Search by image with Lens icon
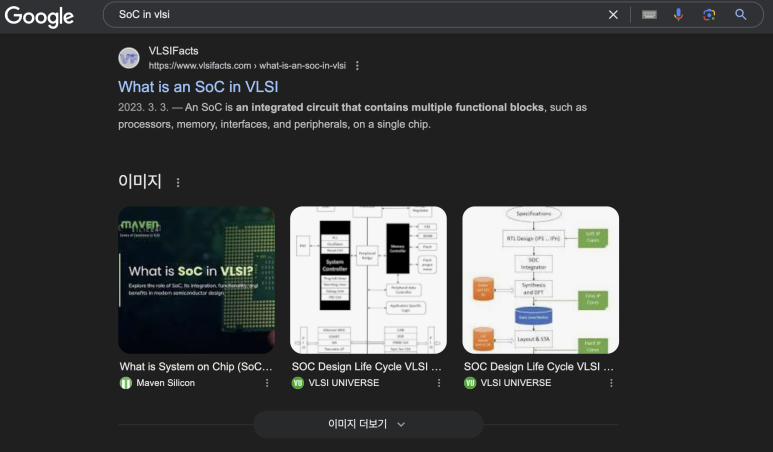773x452 pixels. click(709, 15)
